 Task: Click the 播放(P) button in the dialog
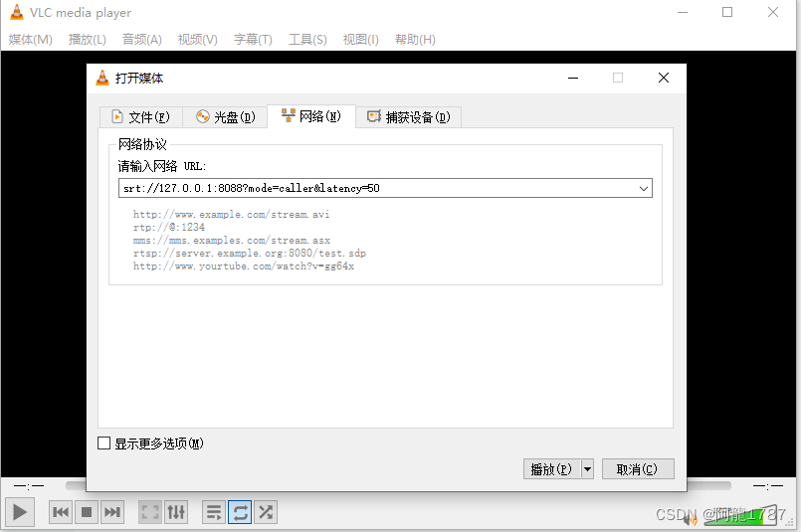(551, 469)
